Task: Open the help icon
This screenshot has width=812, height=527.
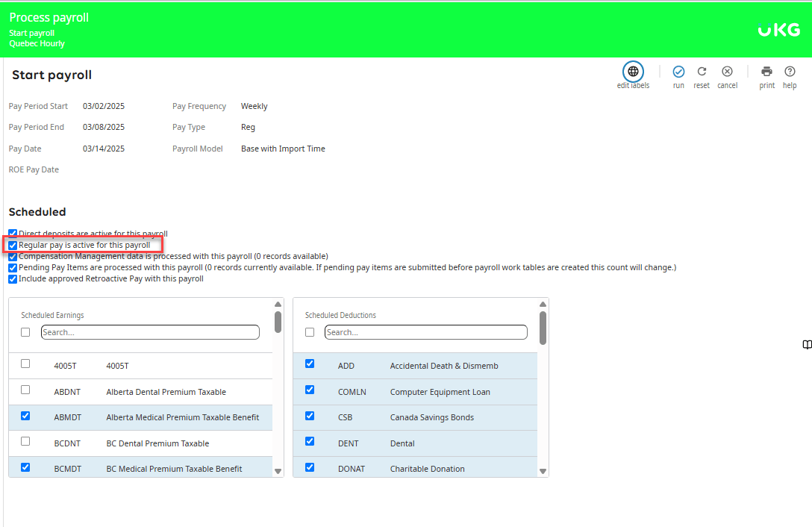Action: click(x=790, y=72)
